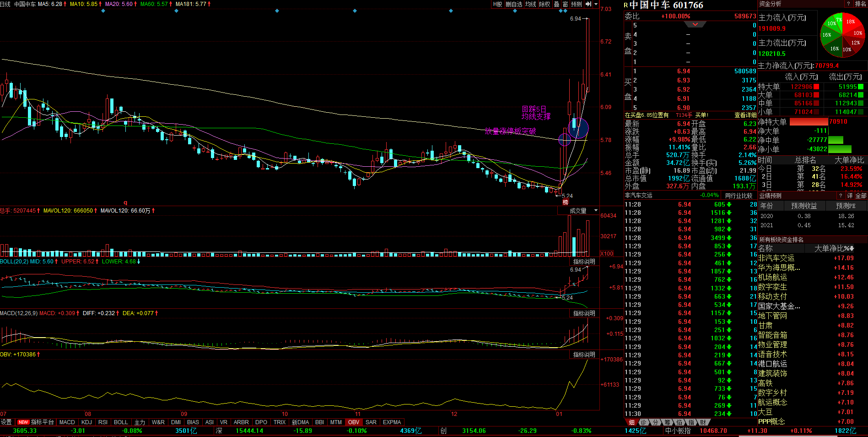Screen dimensions: 868x437
Task: Click 指标说明 for the OBV panel
Action: pos(584,355)
